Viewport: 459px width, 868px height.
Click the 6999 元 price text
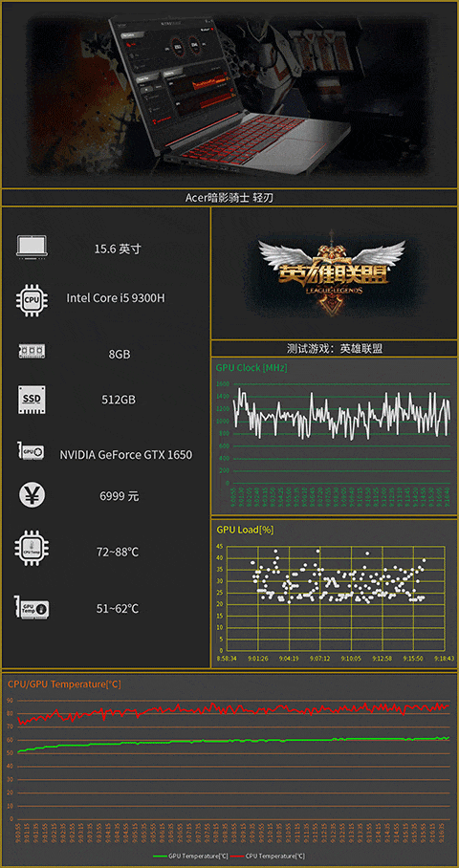click(x=119, y=496)
